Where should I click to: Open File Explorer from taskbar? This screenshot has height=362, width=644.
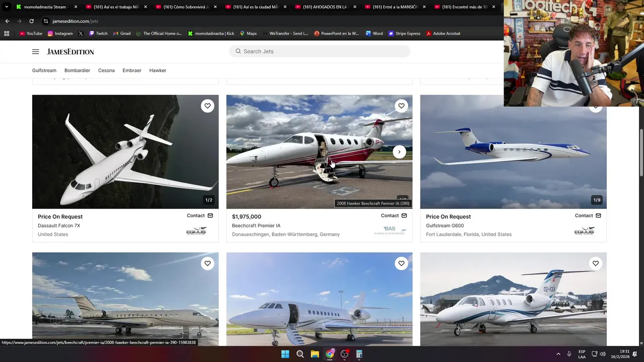tap(314, 354)
